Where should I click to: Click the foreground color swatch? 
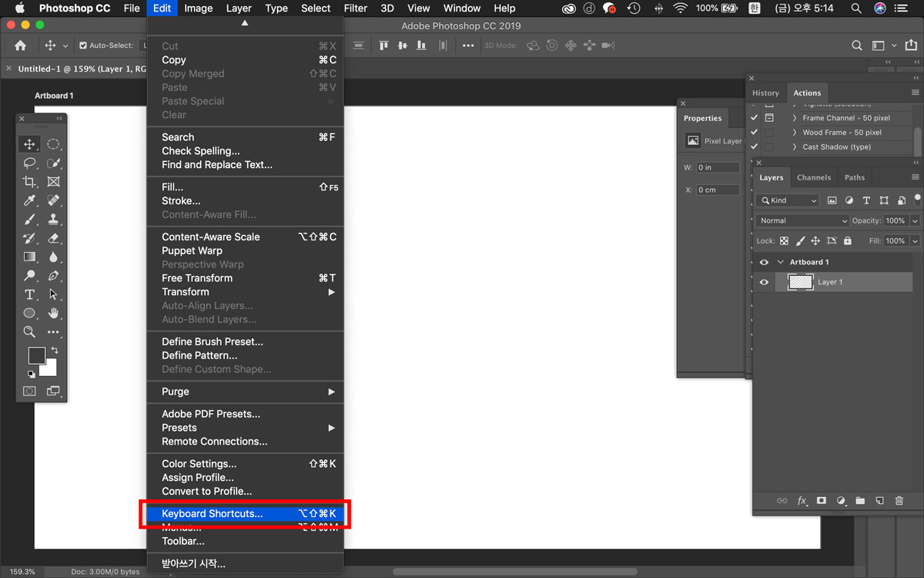[x=36, y=355]
